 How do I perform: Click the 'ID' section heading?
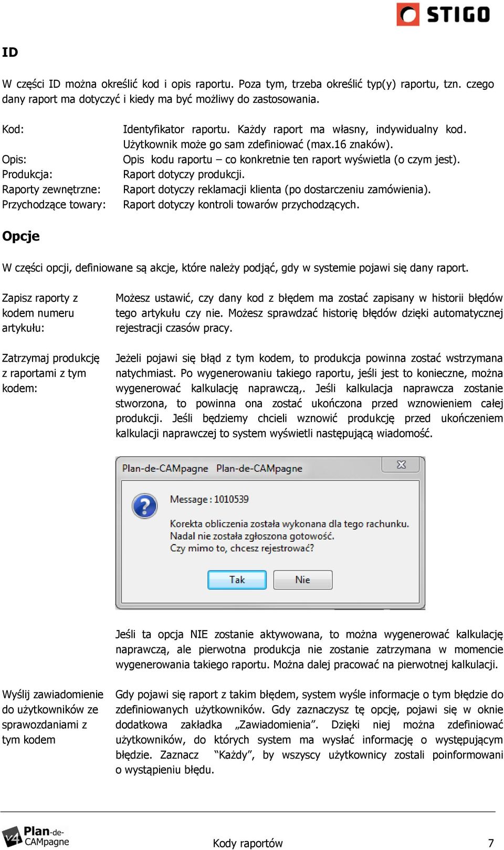click(x=10, y=52)
